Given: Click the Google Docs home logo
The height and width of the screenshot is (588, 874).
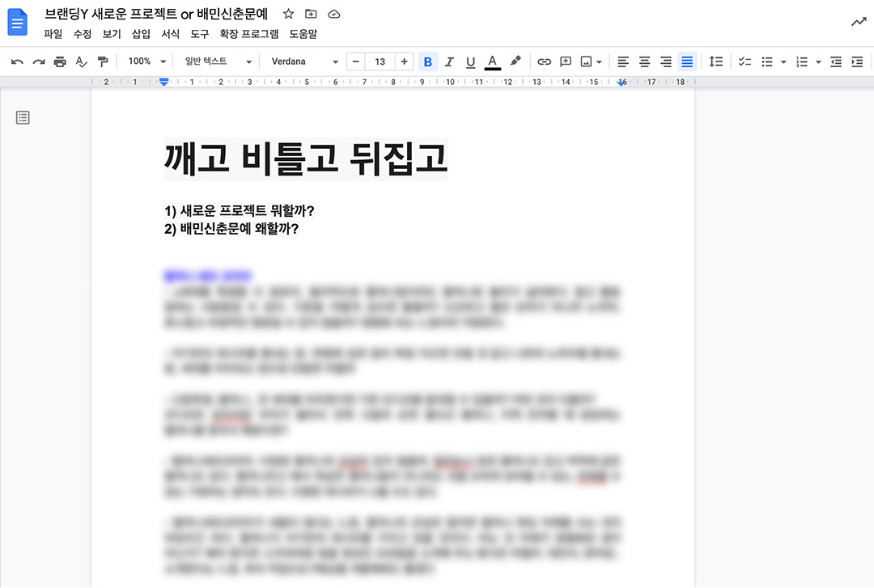Looking at the screenshot, I should 17,23.
